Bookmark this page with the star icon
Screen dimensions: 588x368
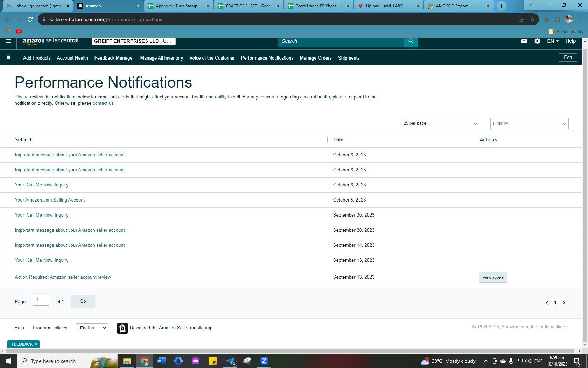[533, 19]
